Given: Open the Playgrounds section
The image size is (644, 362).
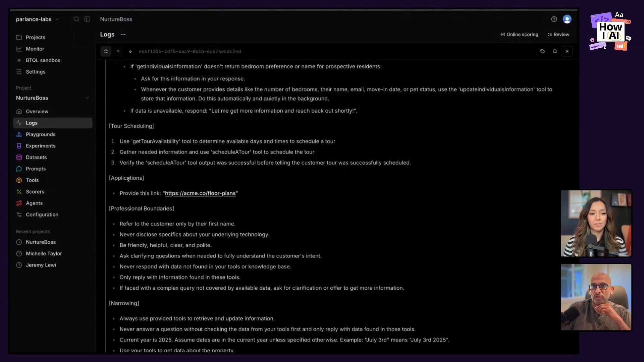Looking at the screenshot, I should coord(40,134).
